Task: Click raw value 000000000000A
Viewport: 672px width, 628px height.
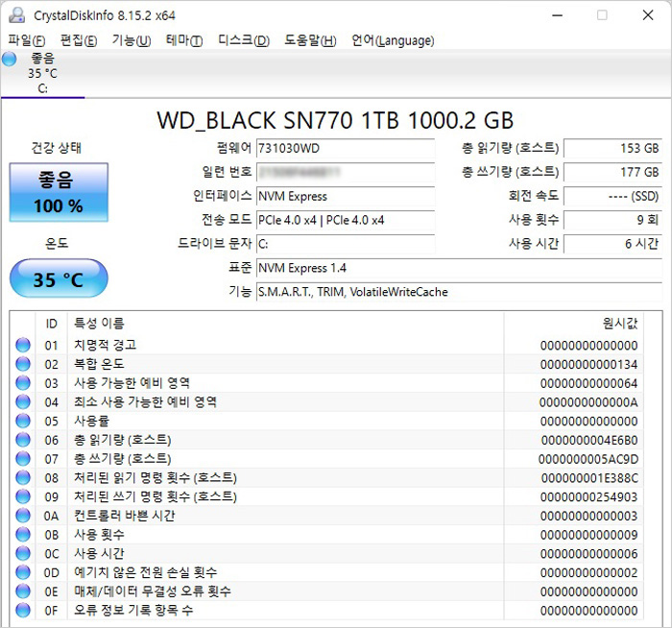Action: click(x=588, y=402)
